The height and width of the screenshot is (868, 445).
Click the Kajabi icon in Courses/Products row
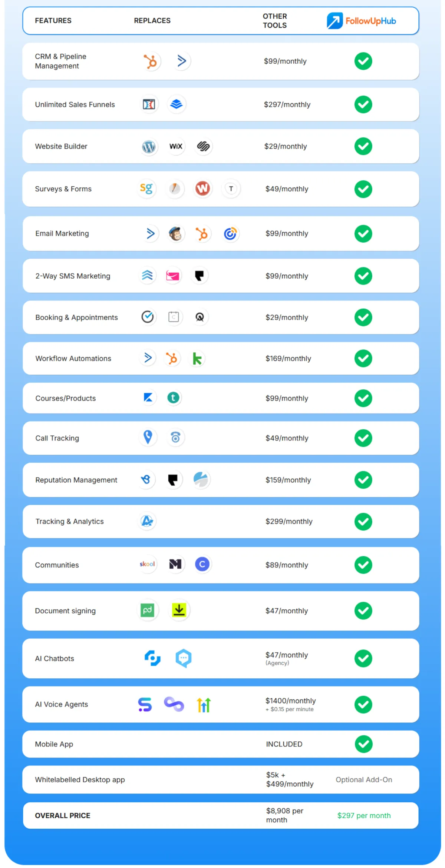[x=148, y=398]
